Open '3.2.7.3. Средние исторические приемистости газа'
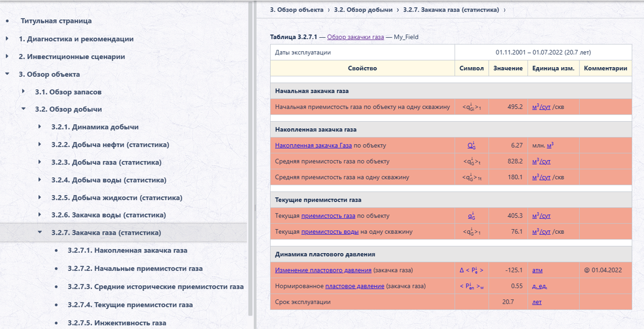This screenshot has height=329, width=644. click(x=156, y=287)
